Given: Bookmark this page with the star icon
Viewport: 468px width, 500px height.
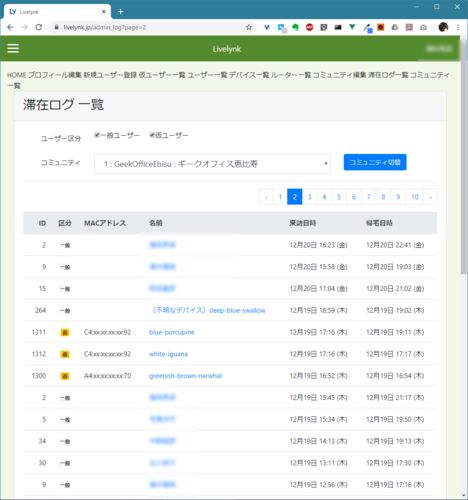Looking at the screenshot, I should [249, 27].
